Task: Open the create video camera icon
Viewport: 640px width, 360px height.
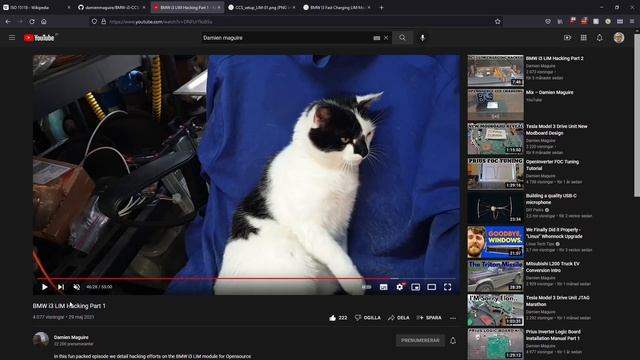Action: click(x=567, y=38)
